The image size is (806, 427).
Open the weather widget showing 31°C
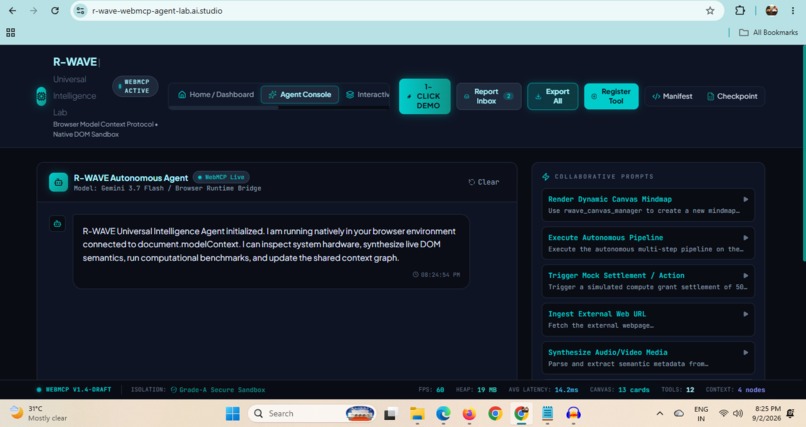click(39, 413)
